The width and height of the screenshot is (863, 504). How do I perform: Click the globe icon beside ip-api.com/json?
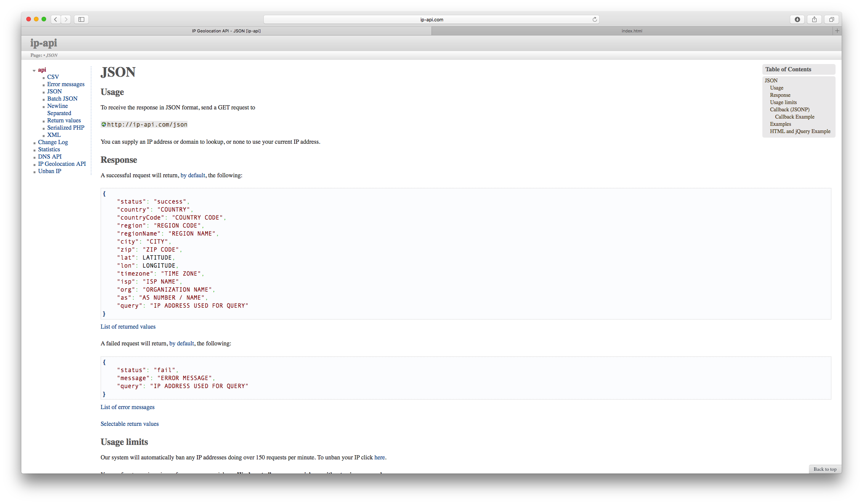103,124
